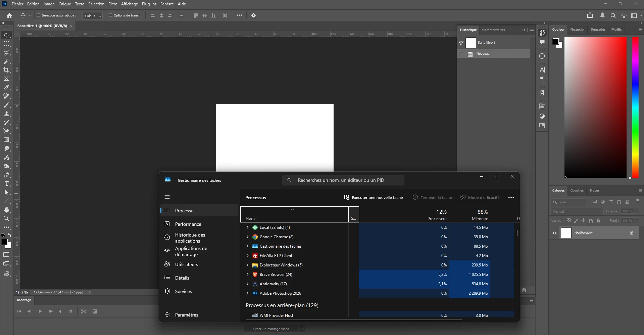Enable Options de transf. checkbox
Viewport: 644px width, 335px height.
(x=110, y=15)
